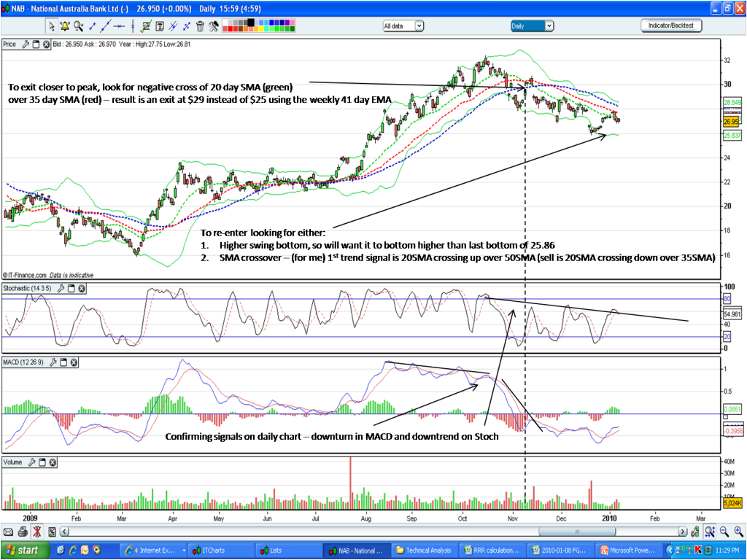
Task: Click the trash bin delete tool
Action: [200, 26]
